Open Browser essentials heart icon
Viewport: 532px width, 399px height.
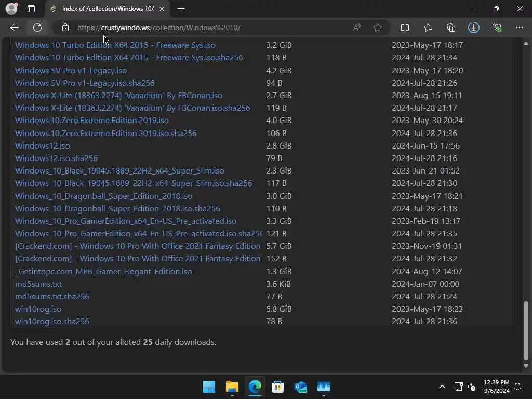click(497, 28)
